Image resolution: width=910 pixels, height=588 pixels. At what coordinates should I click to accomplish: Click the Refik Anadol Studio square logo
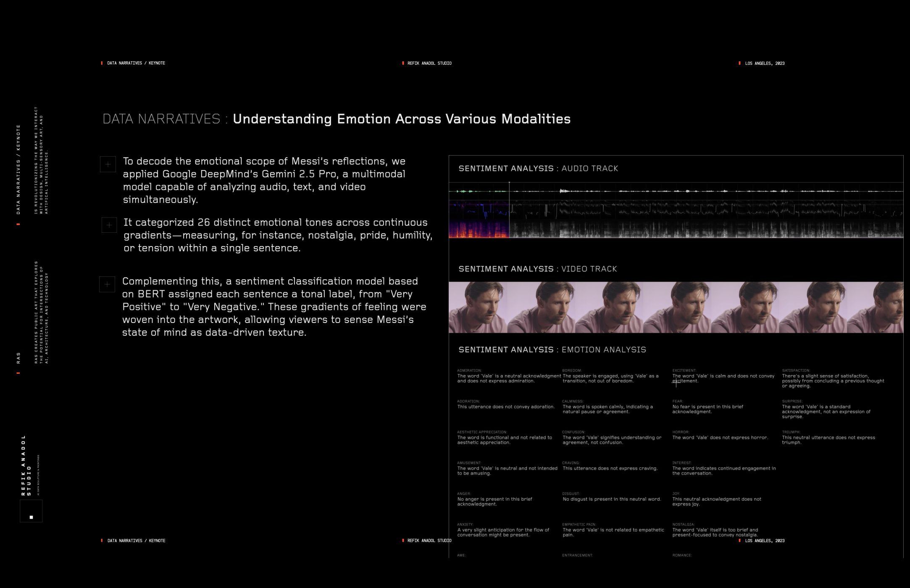point(31,511)
